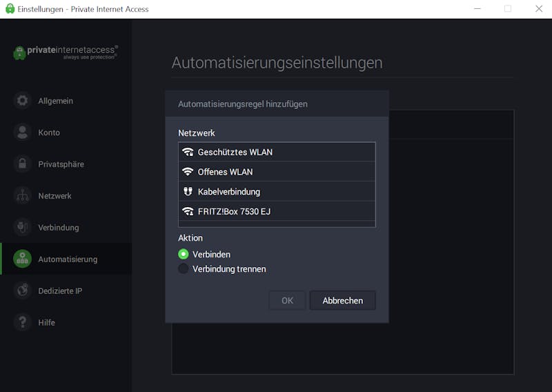This screenshot has height=392, width=552.
Task: Click the Wi-Fi lock icon beside Geschütztes WLAN
Action: (188, 152)
